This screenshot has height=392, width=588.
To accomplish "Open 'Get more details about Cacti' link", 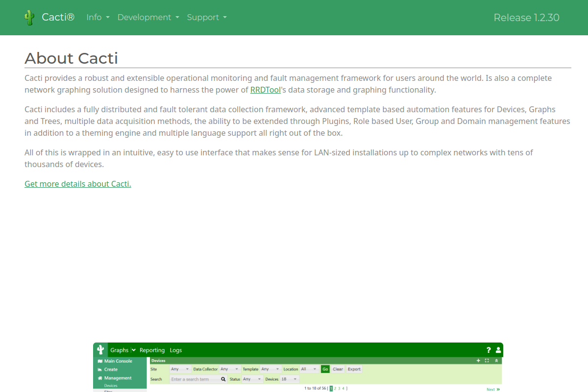I will (78, 184).
